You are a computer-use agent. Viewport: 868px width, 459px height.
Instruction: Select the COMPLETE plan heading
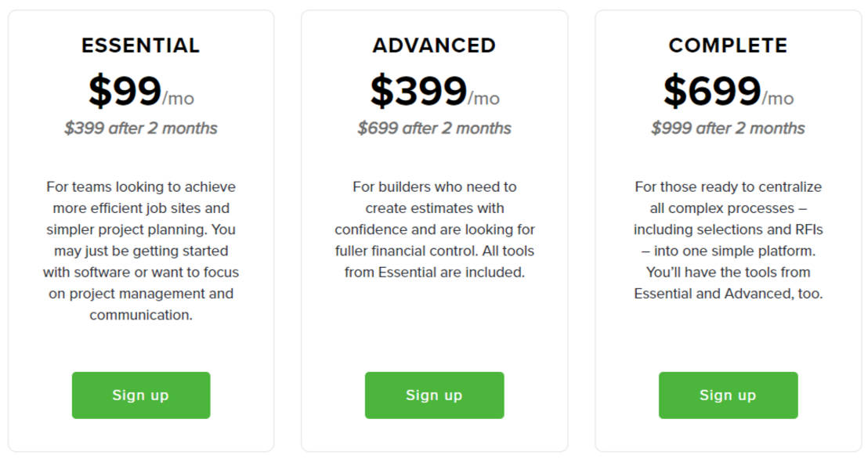click(x=728, y=45)
